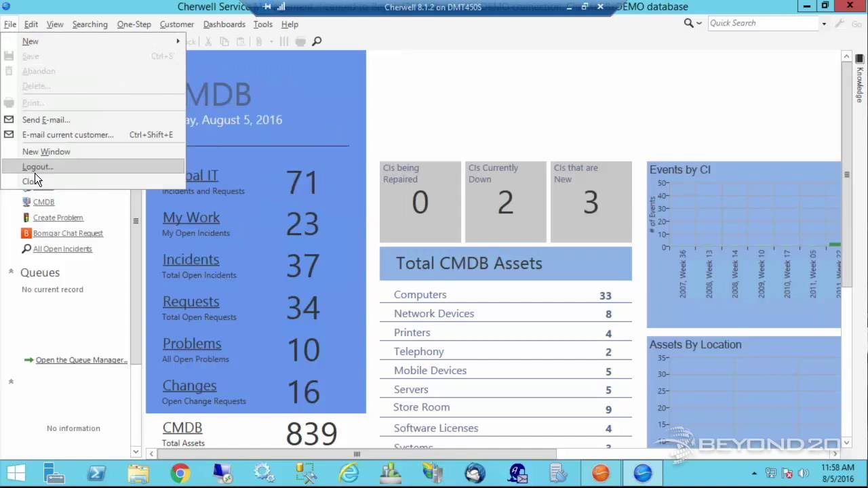Click the CIs that are New tile
This screenshot has height=488, width=868.
coord(591,201)
